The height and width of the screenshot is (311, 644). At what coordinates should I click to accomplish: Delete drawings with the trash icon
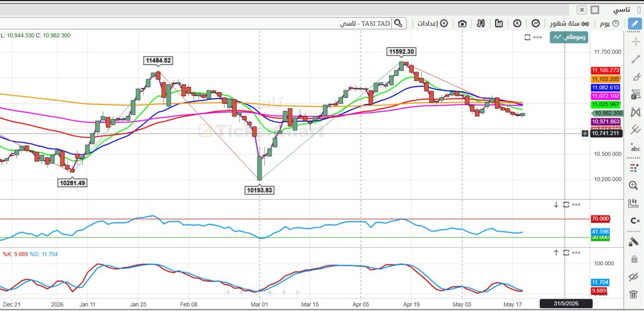click(x=633, y=295)
